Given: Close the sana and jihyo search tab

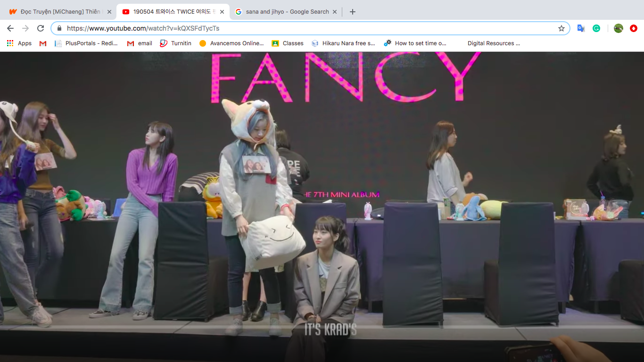Looking at the screenshot, I should click(x=335, y=12).
